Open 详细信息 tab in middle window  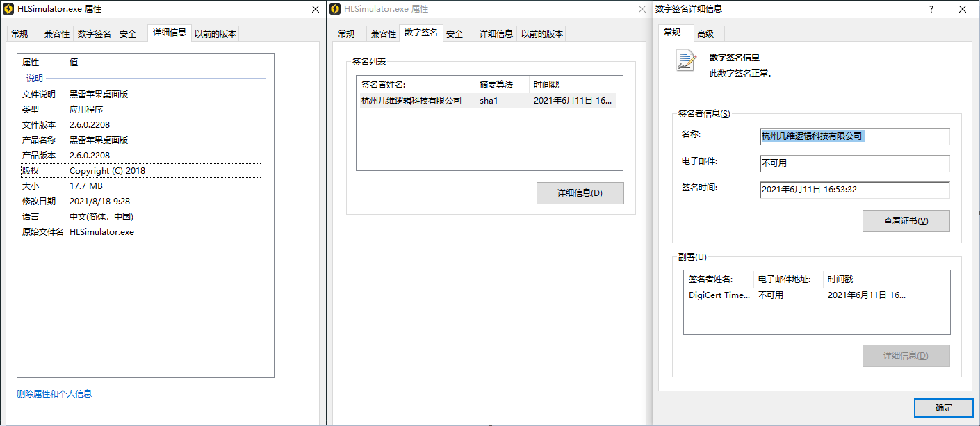pos(496,33)
